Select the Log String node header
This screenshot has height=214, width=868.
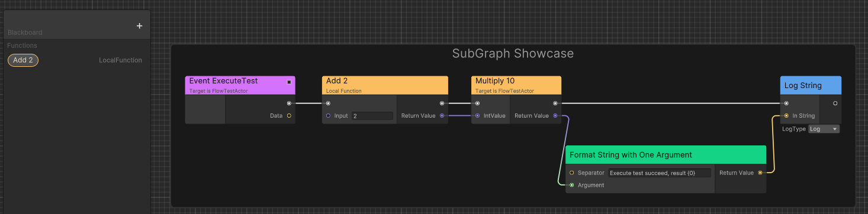[x=811, y=85]
